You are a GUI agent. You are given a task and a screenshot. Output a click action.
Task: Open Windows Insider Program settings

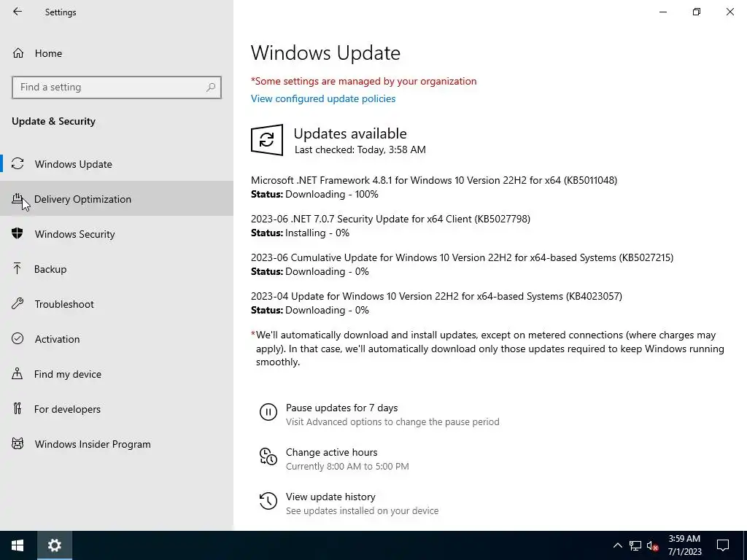click(x=117, y=444)
